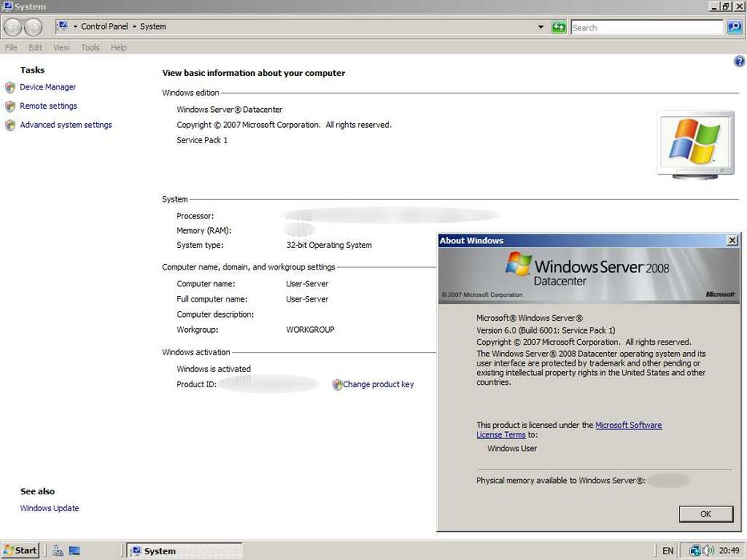
Task: Click the System window title icon
Action: coord(7,6)
